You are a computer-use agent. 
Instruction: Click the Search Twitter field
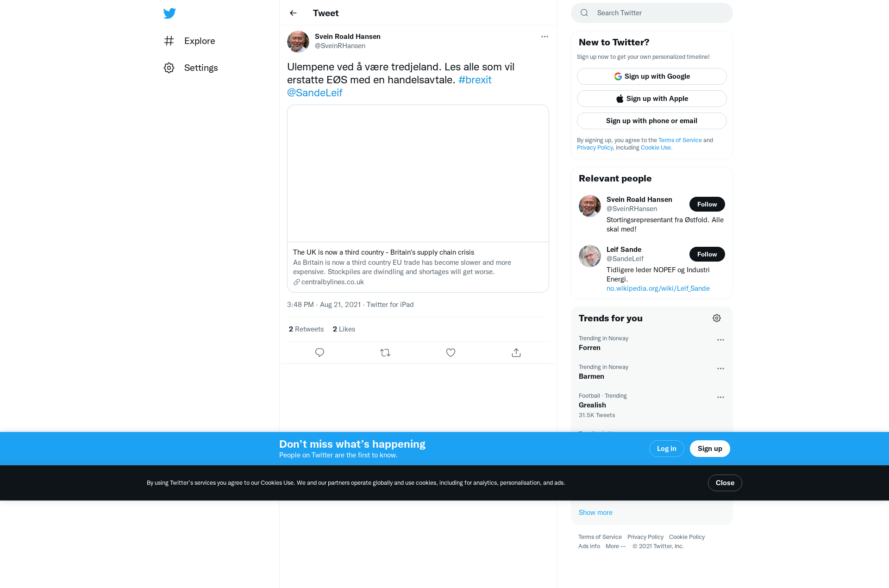point(652,13)
